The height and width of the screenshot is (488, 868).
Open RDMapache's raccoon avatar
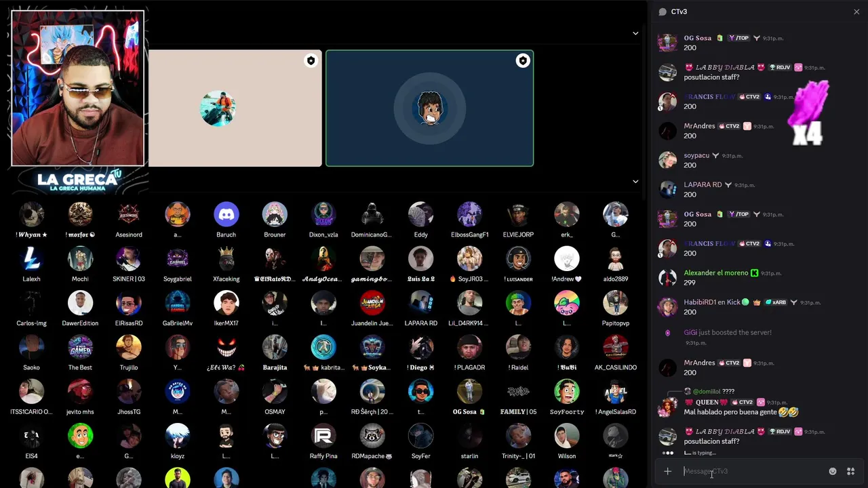tap(372, 436)
